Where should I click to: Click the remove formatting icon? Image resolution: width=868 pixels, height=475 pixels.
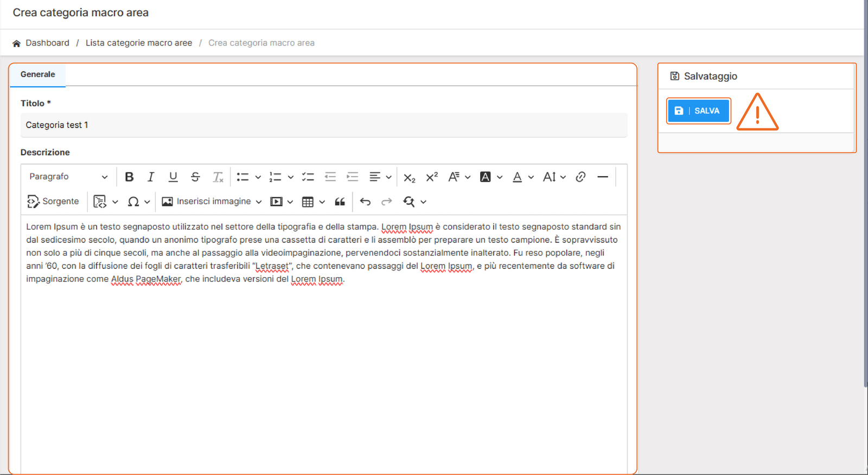tap(218, 177)
